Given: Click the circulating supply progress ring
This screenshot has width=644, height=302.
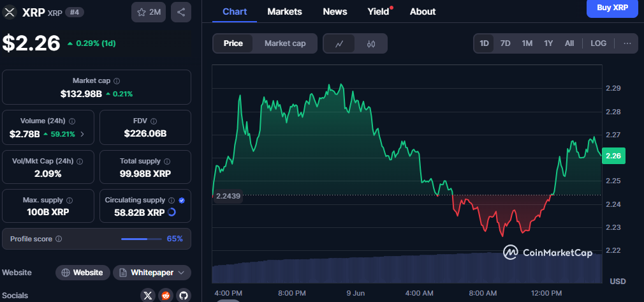Looking at the screenshot, I should point(172,213).
